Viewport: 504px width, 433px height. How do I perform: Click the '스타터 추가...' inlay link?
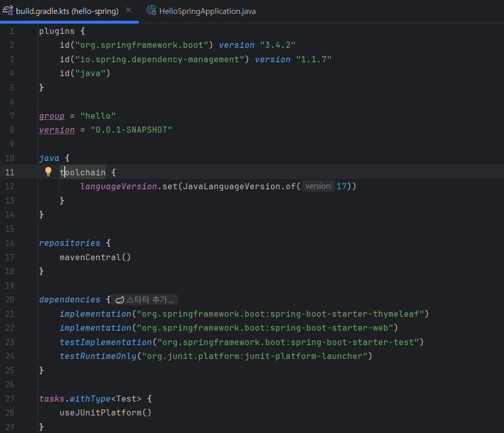coord(150,300)
